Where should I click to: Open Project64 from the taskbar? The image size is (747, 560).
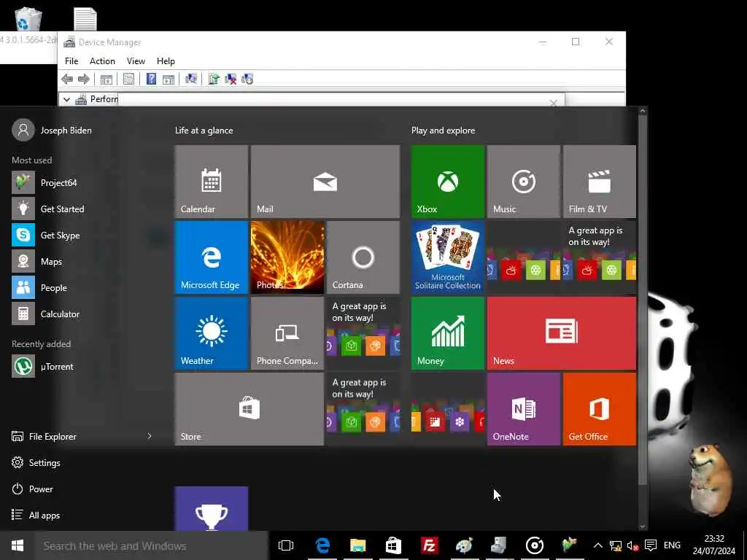[x=570, y=545]
